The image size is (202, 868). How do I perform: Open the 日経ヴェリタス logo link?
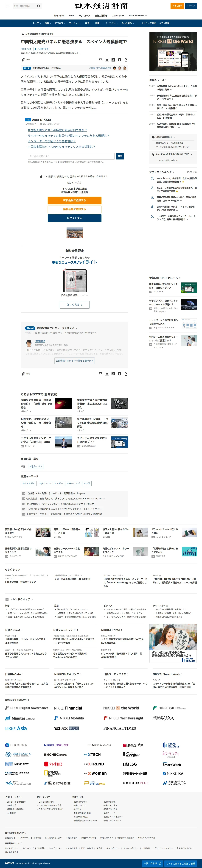click(x=163, y=718)
